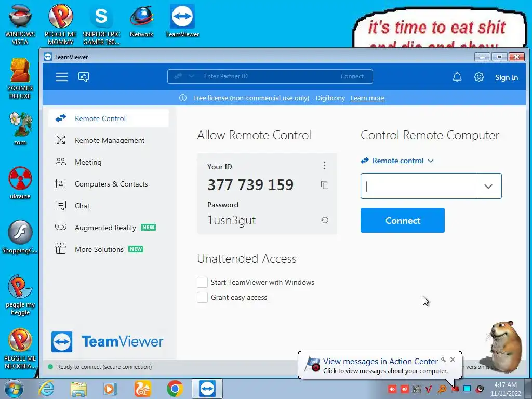
Task: Copy Your ID with the copy icon
Action: [325, 185]
